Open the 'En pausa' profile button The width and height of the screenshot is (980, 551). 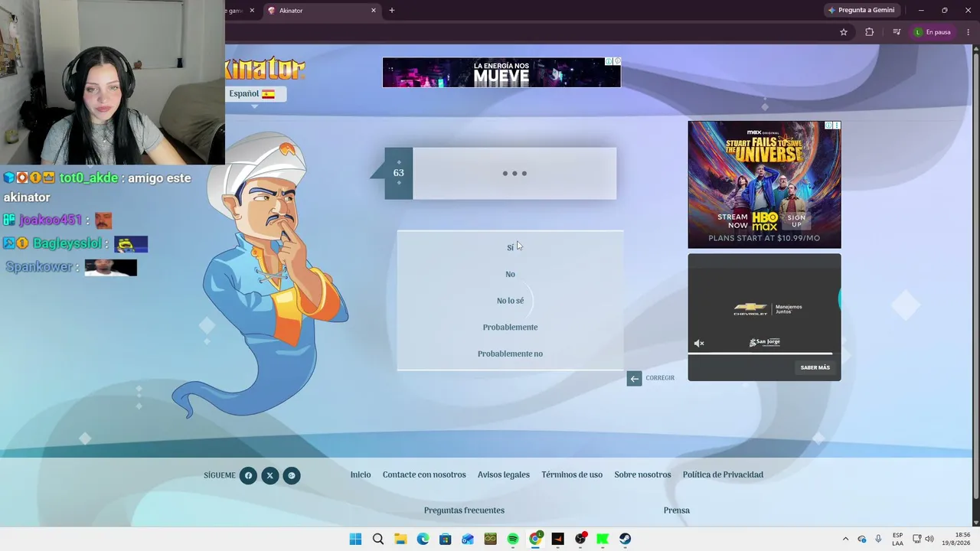[x=933, y=32]
